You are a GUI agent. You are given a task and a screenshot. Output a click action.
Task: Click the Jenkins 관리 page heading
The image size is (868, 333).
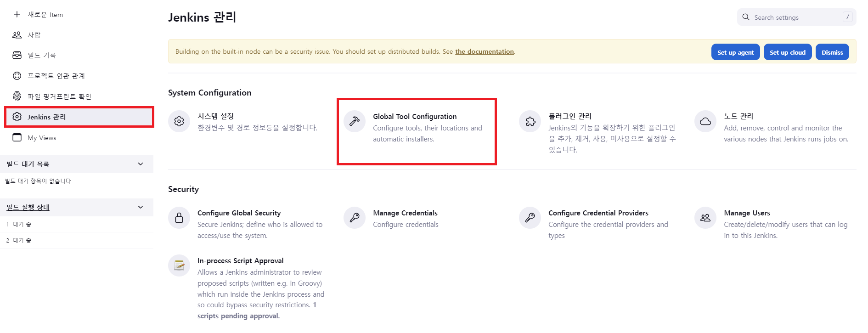click(x=202, y=17)
